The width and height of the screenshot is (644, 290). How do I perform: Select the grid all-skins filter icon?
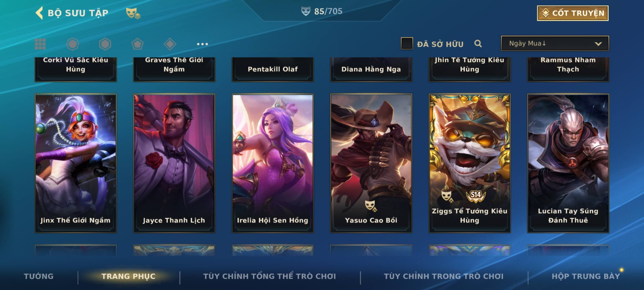pos(40,44)
